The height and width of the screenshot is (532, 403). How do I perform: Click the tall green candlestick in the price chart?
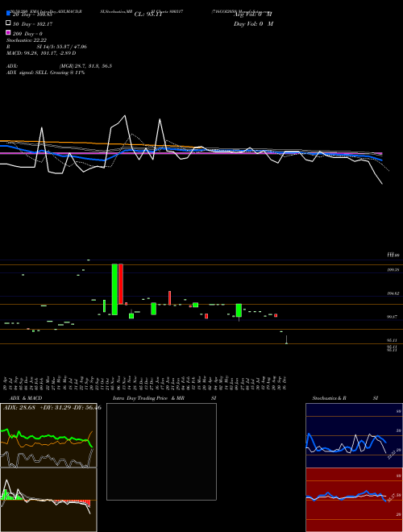coord(114,289)
